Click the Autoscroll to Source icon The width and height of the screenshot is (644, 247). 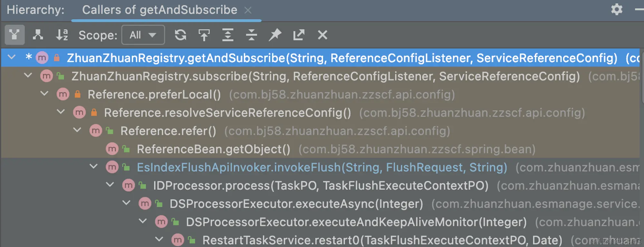204,35
